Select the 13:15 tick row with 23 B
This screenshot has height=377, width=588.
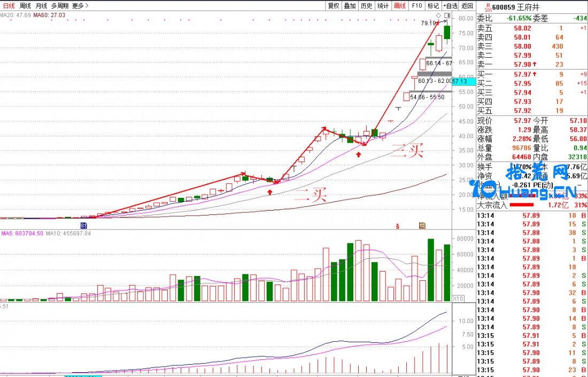(x=532, y=370)
